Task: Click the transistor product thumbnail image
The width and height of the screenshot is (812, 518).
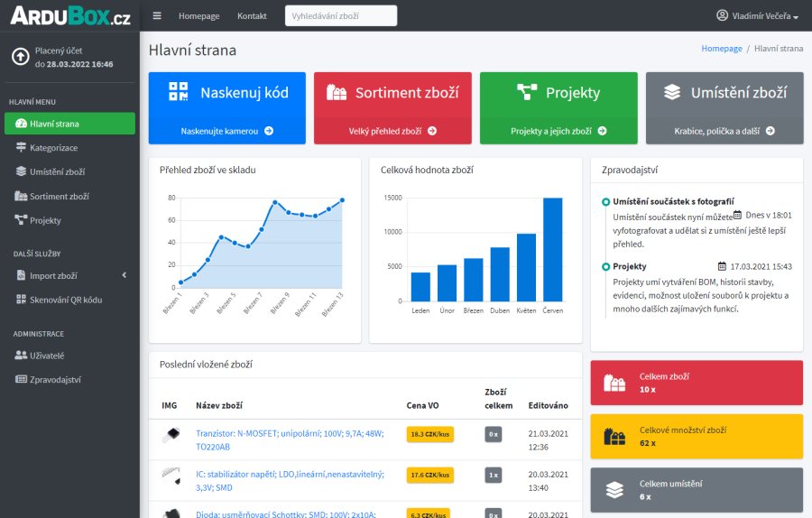Action: (170, 435)
